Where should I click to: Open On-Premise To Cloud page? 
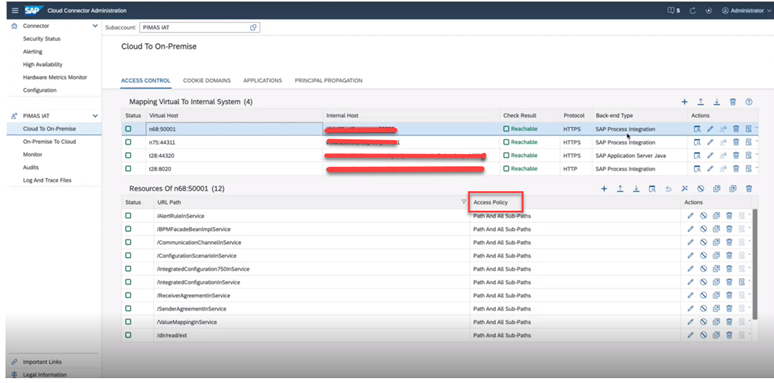click(x=49, y=142)
